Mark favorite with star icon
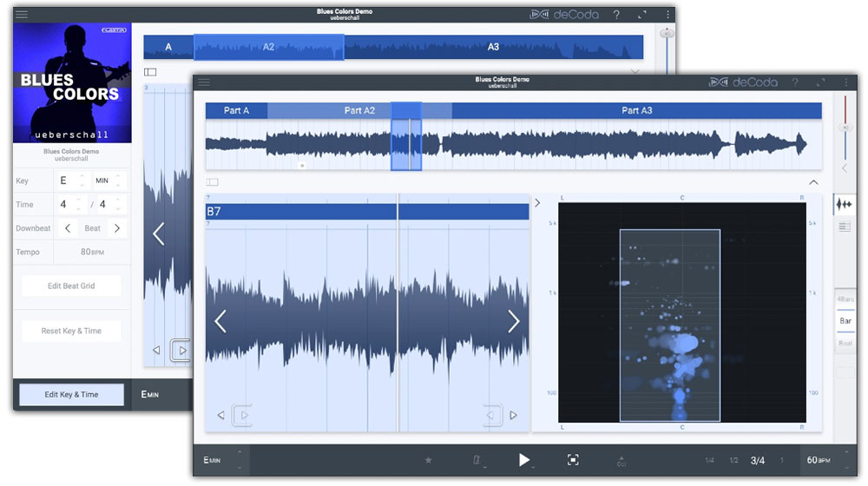Screen dimensions: 868x486 point(428,460)
